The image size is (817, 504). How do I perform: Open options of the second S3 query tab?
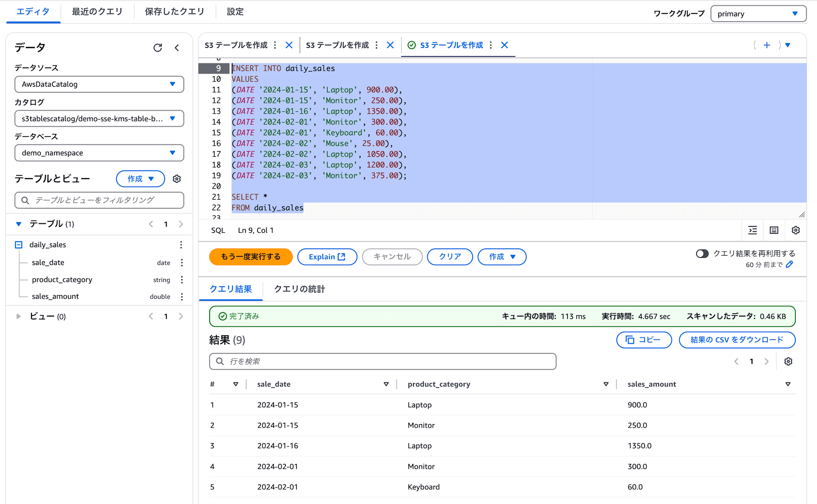pyautogui.click(x=377, y=45)
